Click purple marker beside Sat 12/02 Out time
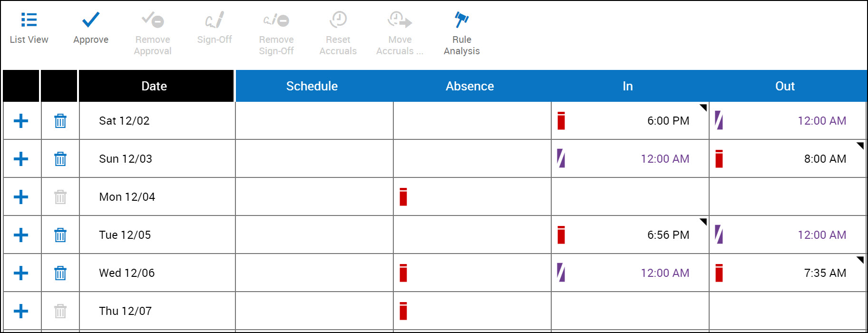 (x=719, y=120)
